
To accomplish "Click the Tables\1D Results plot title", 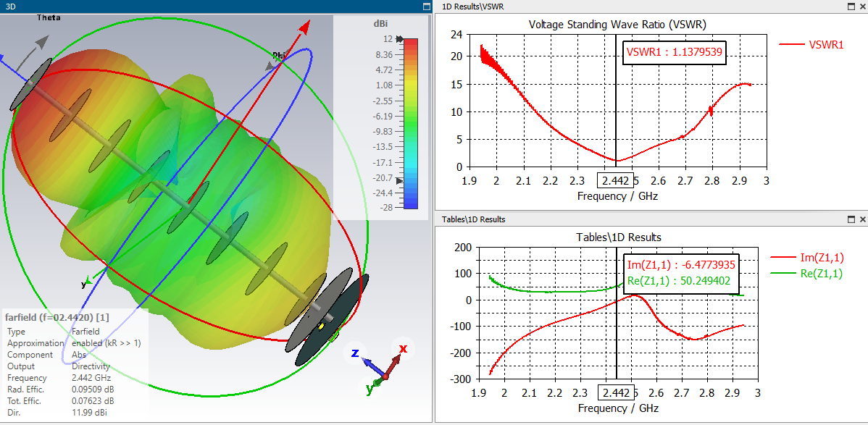I will 618,237.
